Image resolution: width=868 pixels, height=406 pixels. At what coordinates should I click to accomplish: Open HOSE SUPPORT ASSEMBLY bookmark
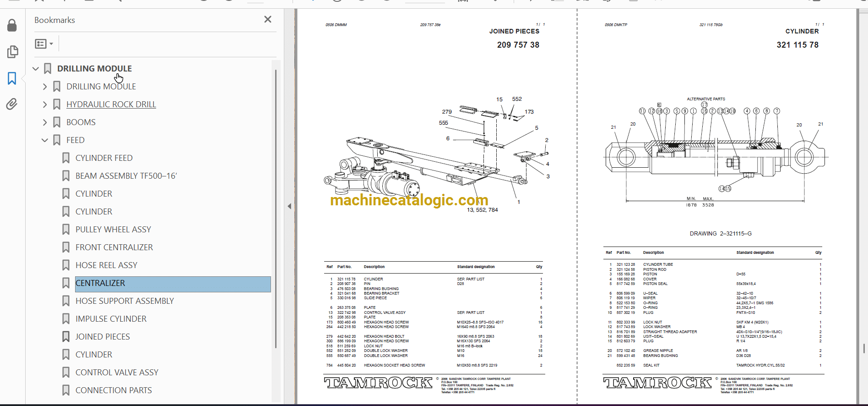[125, 301]
